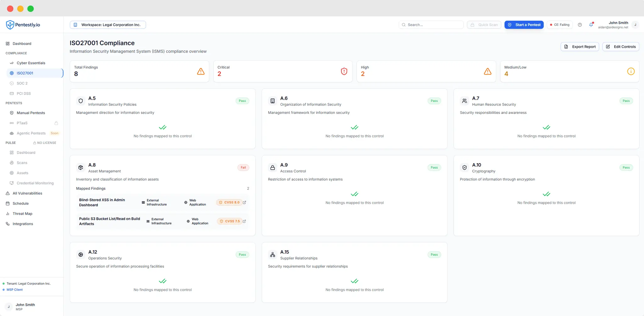Image resolution: width=644 pixels, height=316 pixels.
Task: Go to Cyber Essentials compliance
Action: [x=31, y=63]
